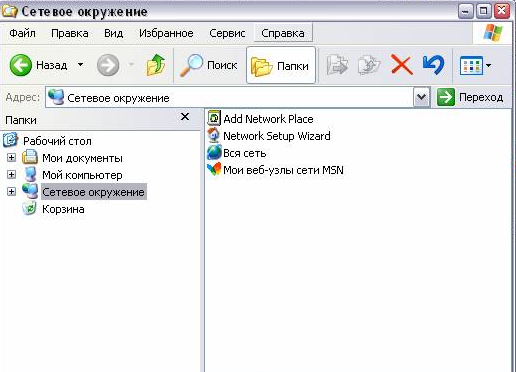Close the Папки side pane
The height and width of the screenshot is (372, 516).
[x=185, y=117]
